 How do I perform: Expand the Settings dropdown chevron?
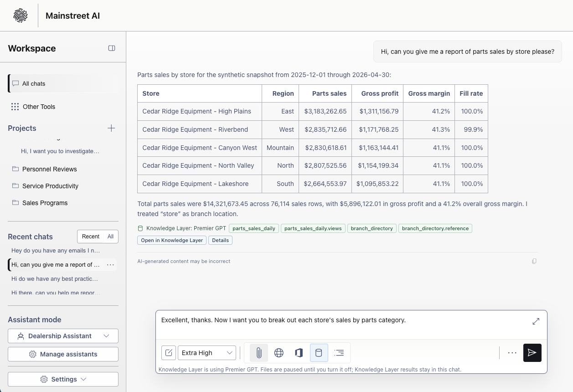point(83,379)
